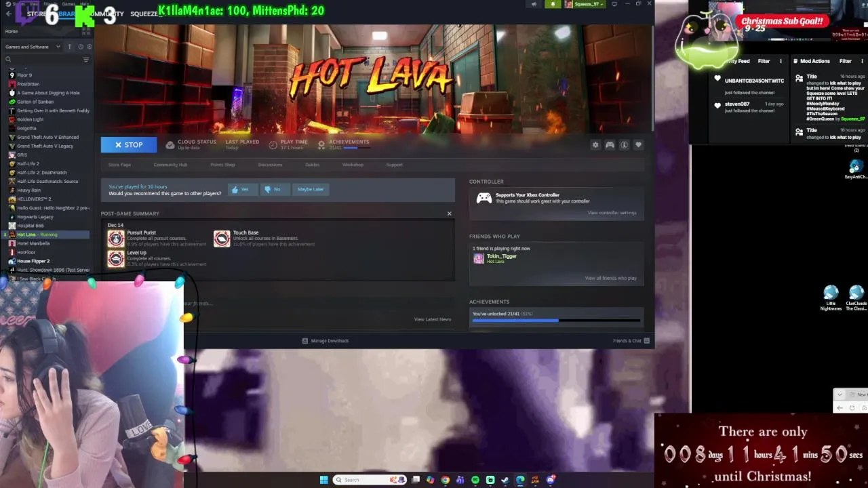Viewport: 868px width, 488px height.
Task: Open the Points Shop tab
Action: 222,165
